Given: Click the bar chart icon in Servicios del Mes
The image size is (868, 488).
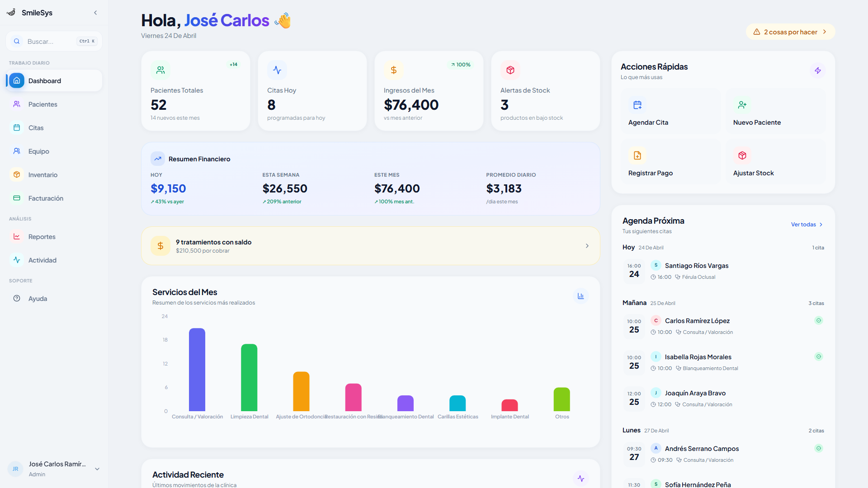Looking at the screenshot, I should pos(580,296).
